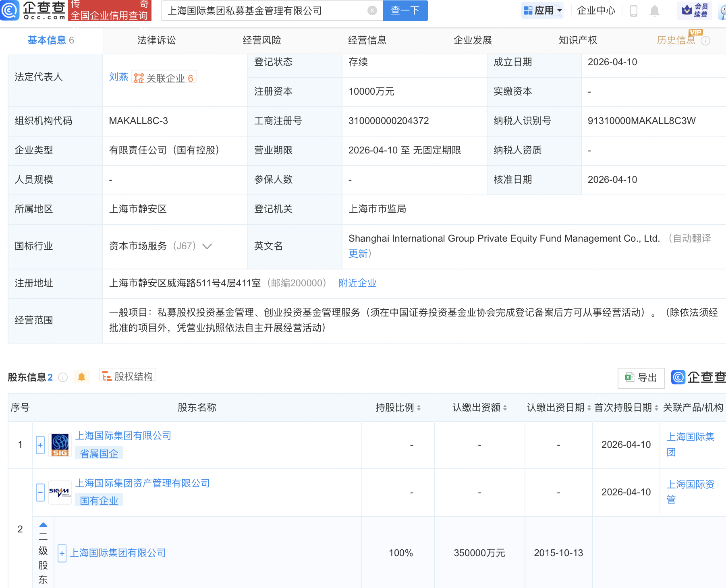Open the SIG logo of first shareholder
The height and width of the screenshot is (588, 726).
click(x=60, y=445)
